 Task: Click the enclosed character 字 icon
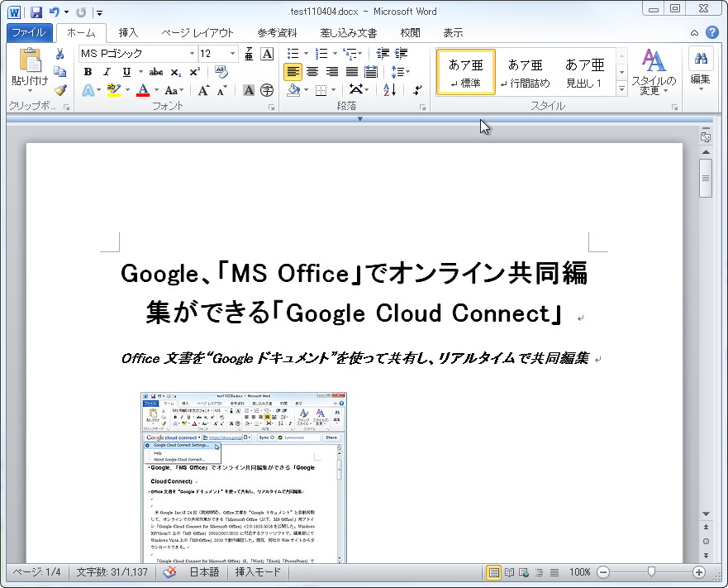[x=267, y=90]
